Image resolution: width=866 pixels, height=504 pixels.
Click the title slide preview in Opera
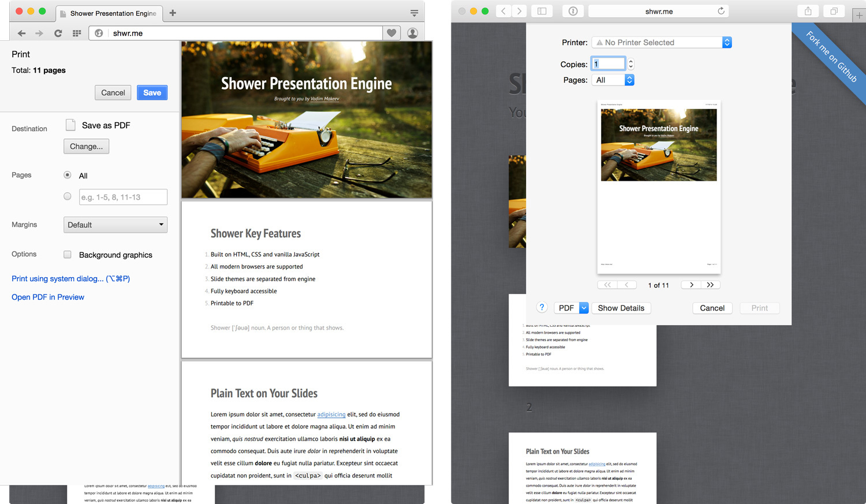(x=307, y=120)
